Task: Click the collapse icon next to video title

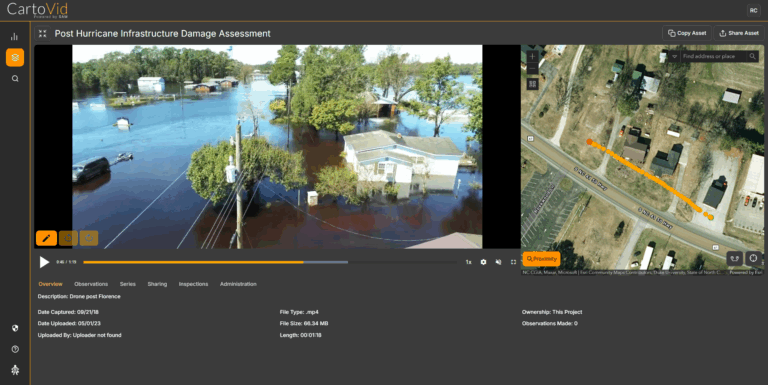Action: point(43,33)
